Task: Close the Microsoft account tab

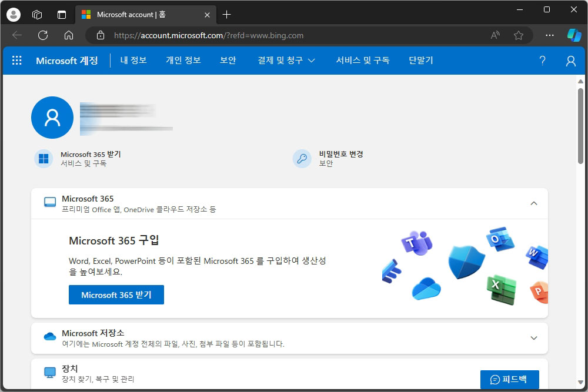Action: pos(207,15)
